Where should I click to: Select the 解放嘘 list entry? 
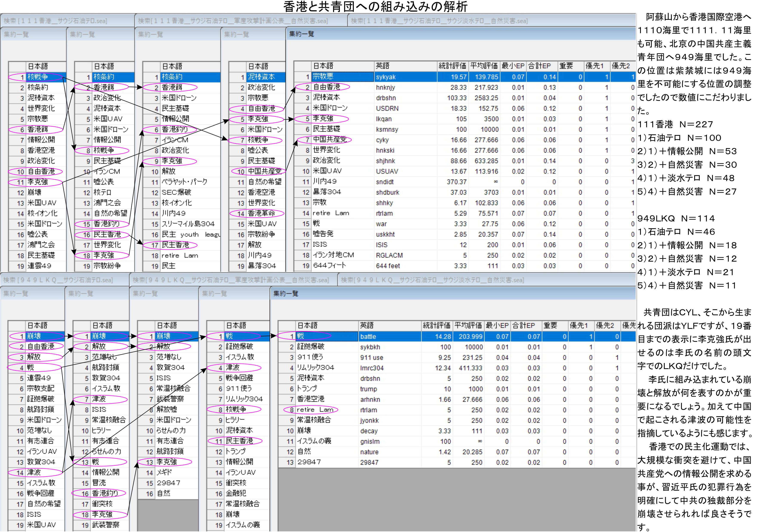[x=166, y=409]
